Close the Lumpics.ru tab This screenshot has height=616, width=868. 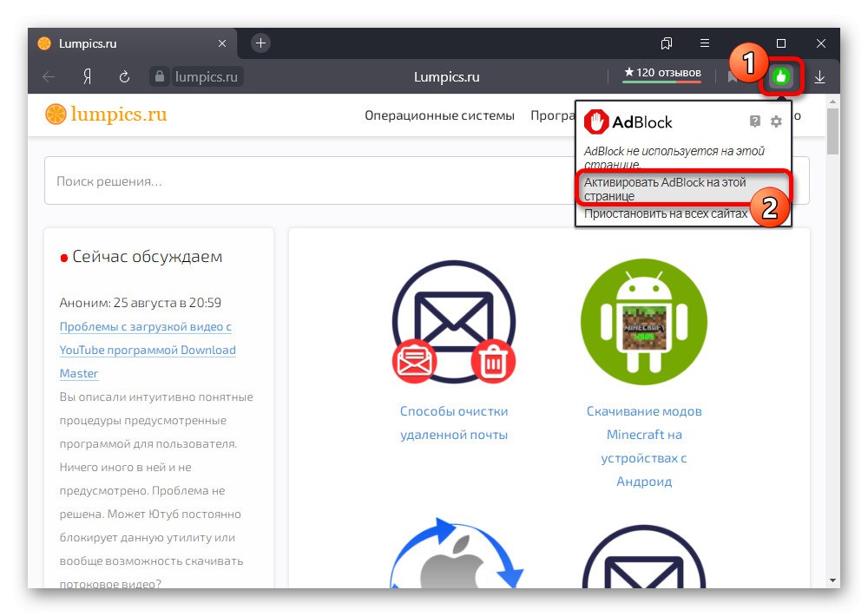222,43
